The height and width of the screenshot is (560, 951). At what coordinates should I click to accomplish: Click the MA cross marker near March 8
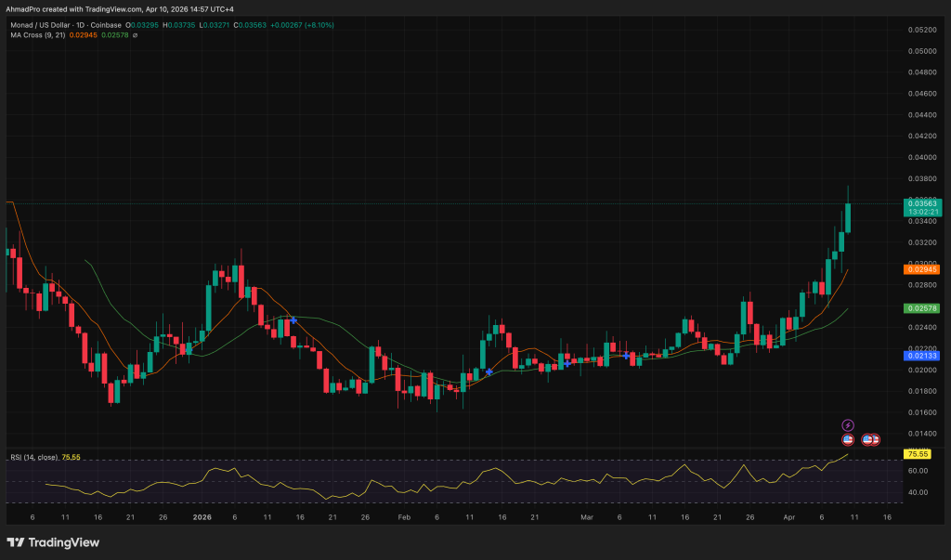tap(627, 355)
